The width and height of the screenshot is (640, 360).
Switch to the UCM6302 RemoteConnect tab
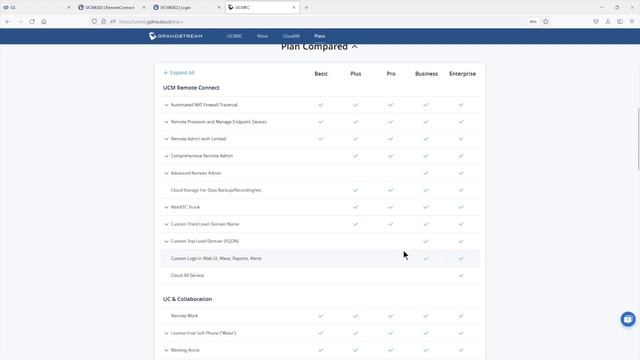click(111, 7)
